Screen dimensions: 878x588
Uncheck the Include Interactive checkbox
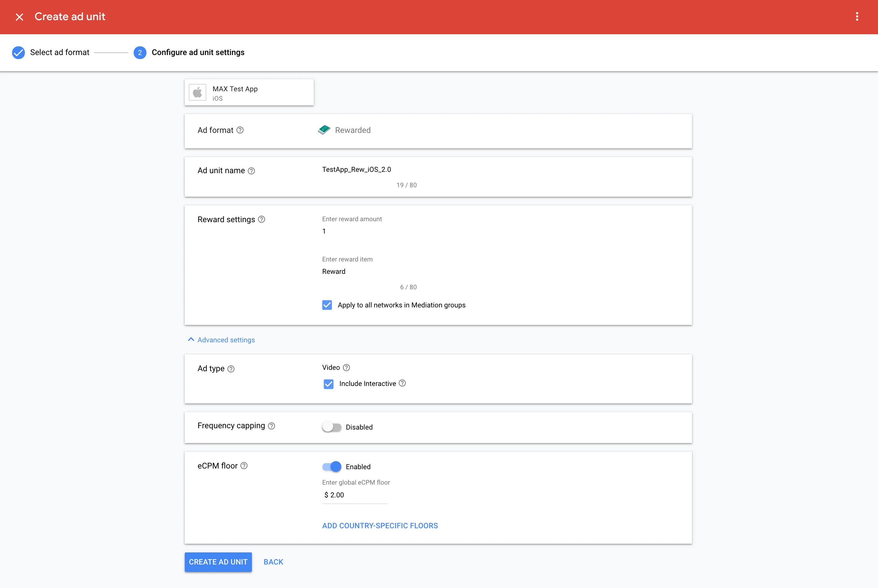pyautogui.click(x=328, y=384)
